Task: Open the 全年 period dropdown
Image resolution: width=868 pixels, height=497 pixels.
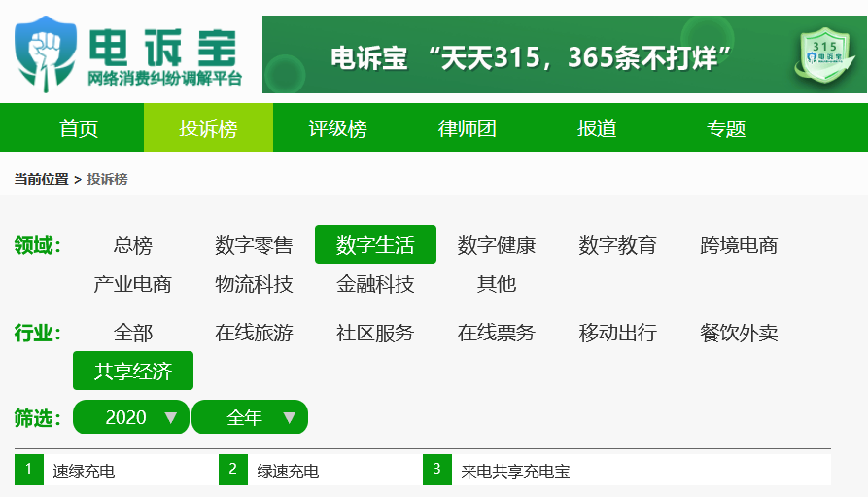Action: click(x=250, y=416)
